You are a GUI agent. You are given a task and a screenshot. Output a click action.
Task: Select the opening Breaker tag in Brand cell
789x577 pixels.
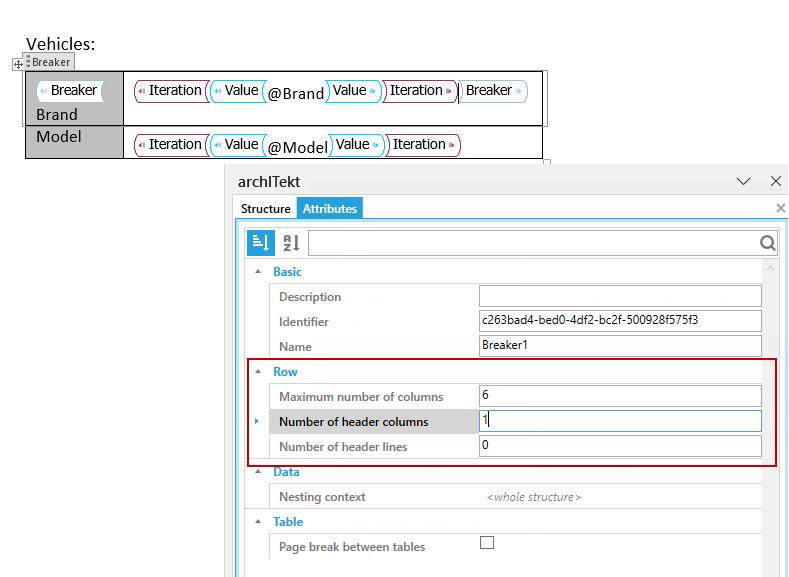coord(70,91)
